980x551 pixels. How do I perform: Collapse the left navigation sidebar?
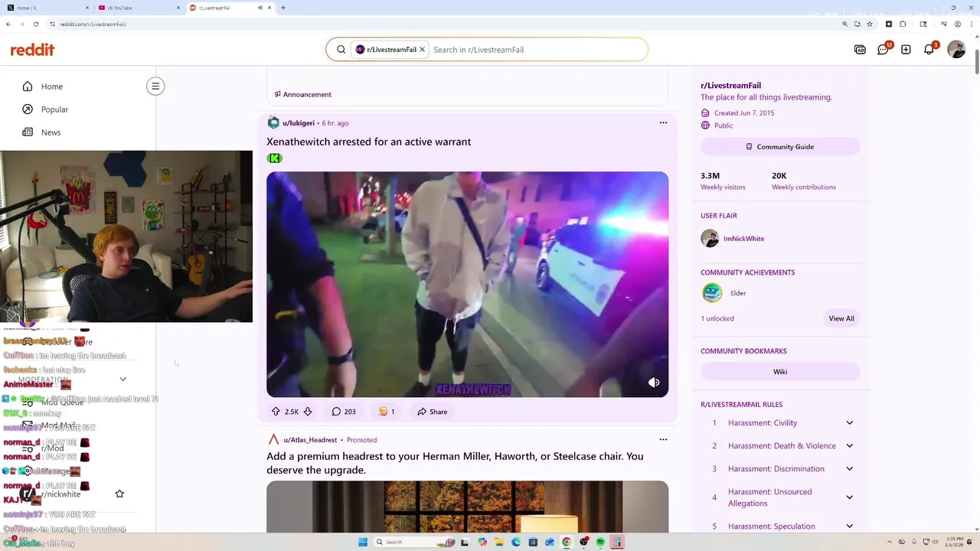tap(155, 86)
